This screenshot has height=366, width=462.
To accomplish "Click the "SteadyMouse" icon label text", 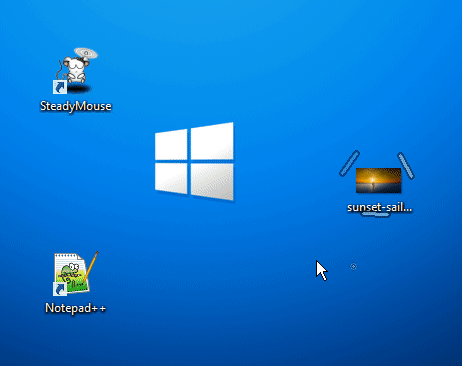I will pos(76,106).
